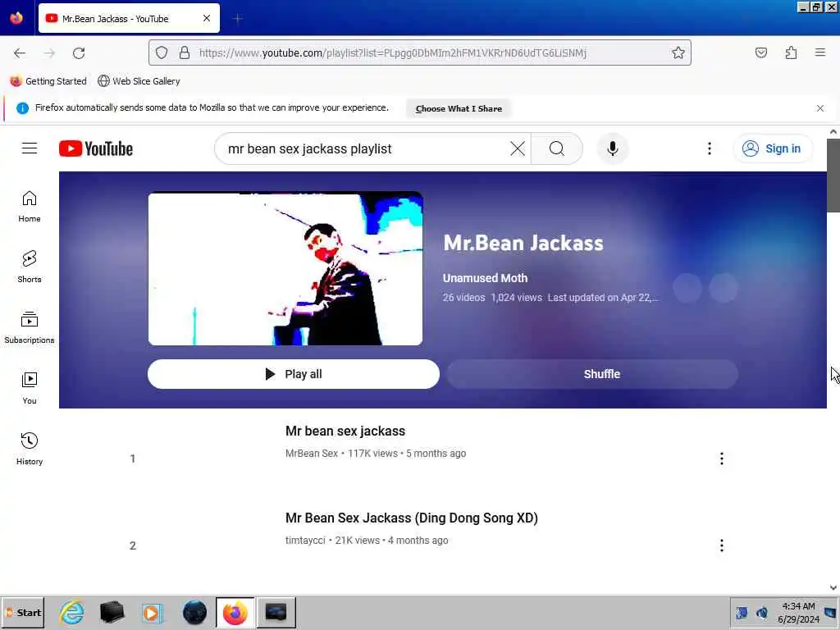Close the Mr.Bean Jackass tab
840x630 pixels.
[x=207, y=19]
